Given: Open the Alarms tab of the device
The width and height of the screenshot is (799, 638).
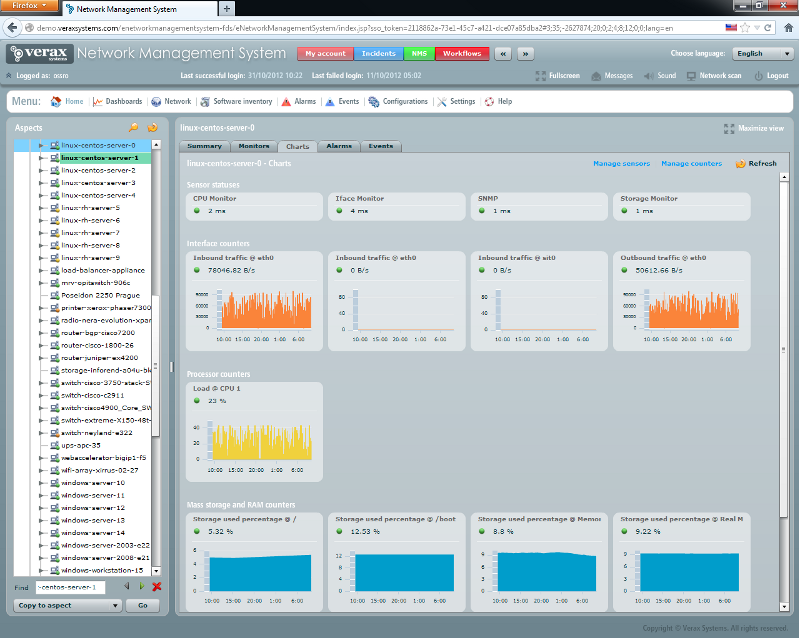Looking at the screenshot, I should pyautogui.click(x=339, y=146).
